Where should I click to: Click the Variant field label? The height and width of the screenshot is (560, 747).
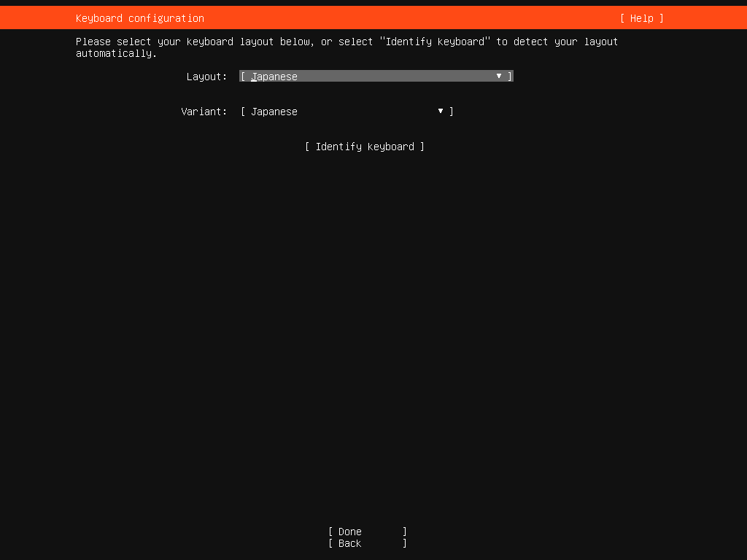click(x=204, y=111)
